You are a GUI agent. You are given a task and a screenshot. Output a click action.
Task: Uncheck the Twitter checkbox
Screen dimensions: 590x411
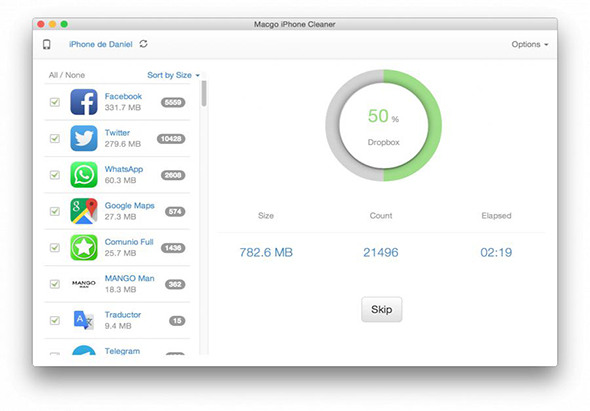(55, 139)
